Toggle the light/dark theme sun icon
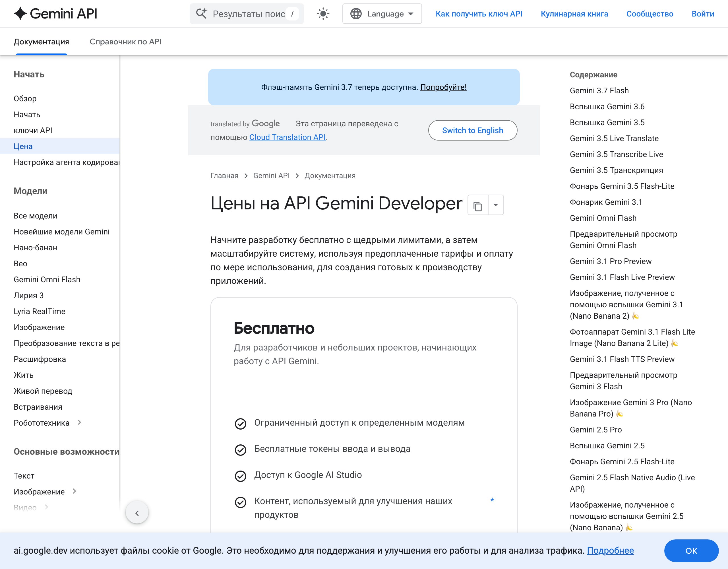This screenshot has width=728, height=569. pos(323,14)
